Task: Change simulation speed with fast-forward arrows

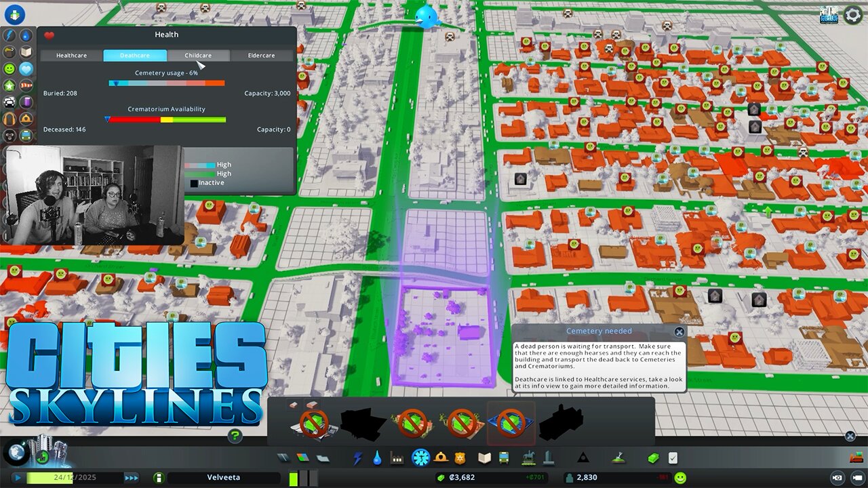Action: [132, 478]
